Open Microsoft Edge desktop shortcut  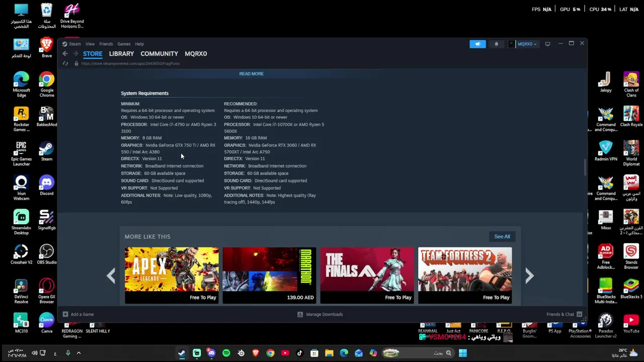[x=21, y=84]
